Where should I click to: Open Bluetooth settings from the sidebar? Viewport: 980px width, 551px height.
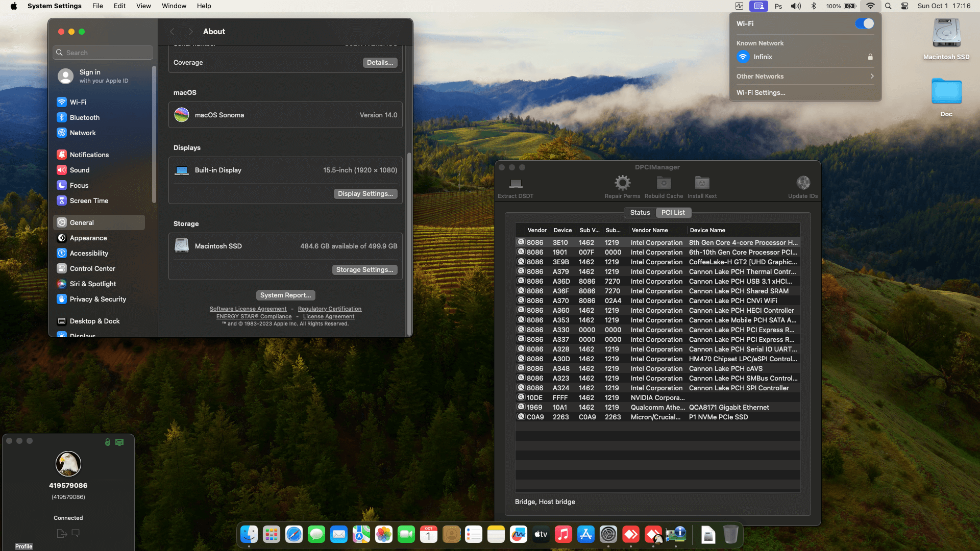[x=84, y=117]
